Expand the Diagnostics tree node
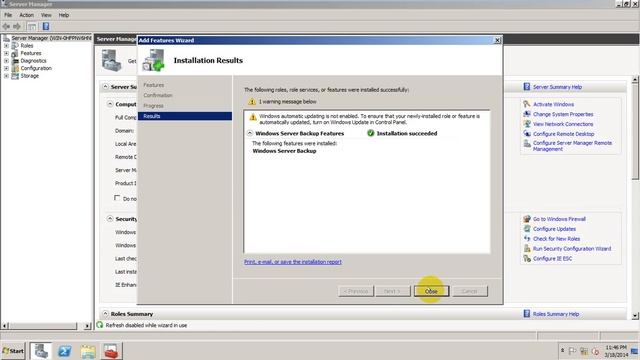The height and width of the screenshot is (360, 640). click(x=6, y=61)
